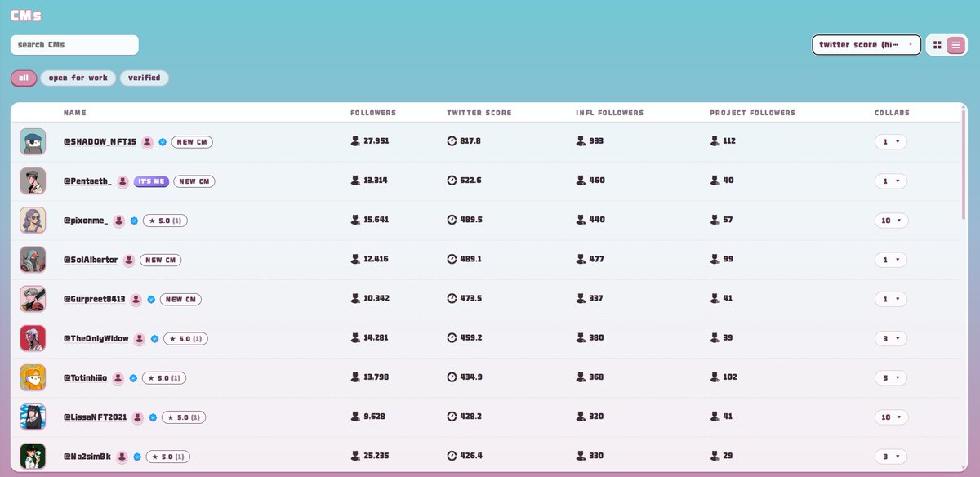Click NEW CM badge for @Gurpreet8413
980x477 pixels.
[x=180, y=299]
